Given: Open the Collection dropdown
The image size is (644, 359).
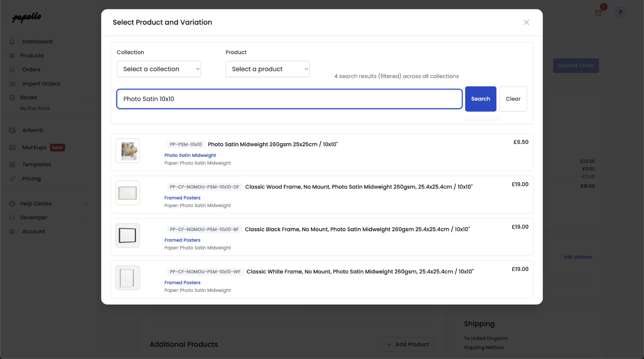Looking at the screenshot, I should (x=159, y=69).
